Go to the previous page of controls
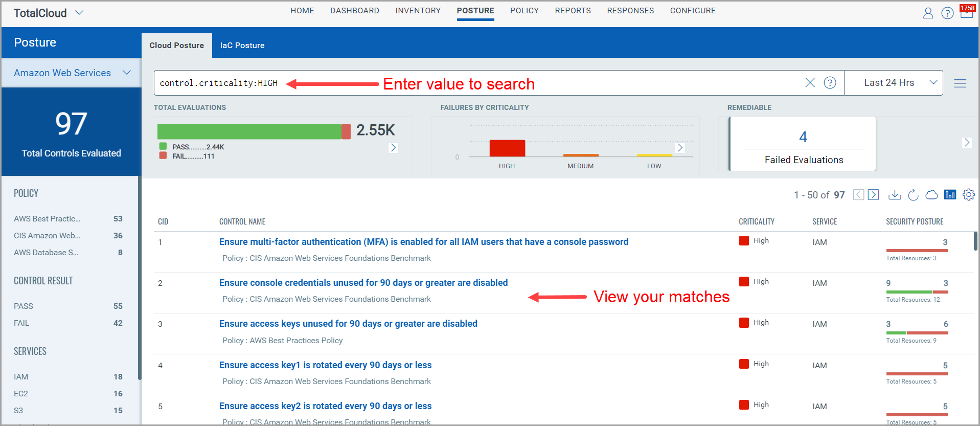This screenshot has height=426, width=980. pyautogui.click(x=858, y=195)
